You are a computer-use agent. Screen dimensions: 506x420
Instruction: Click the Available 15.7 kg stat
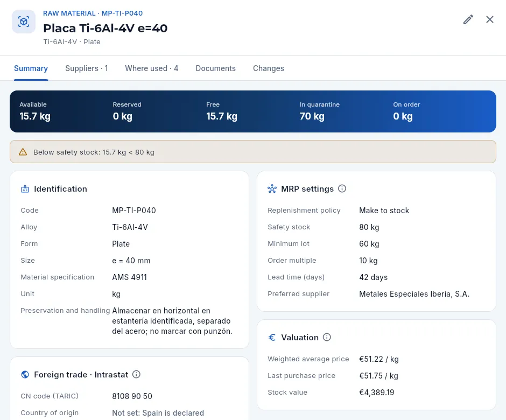[x=35, y=111]
